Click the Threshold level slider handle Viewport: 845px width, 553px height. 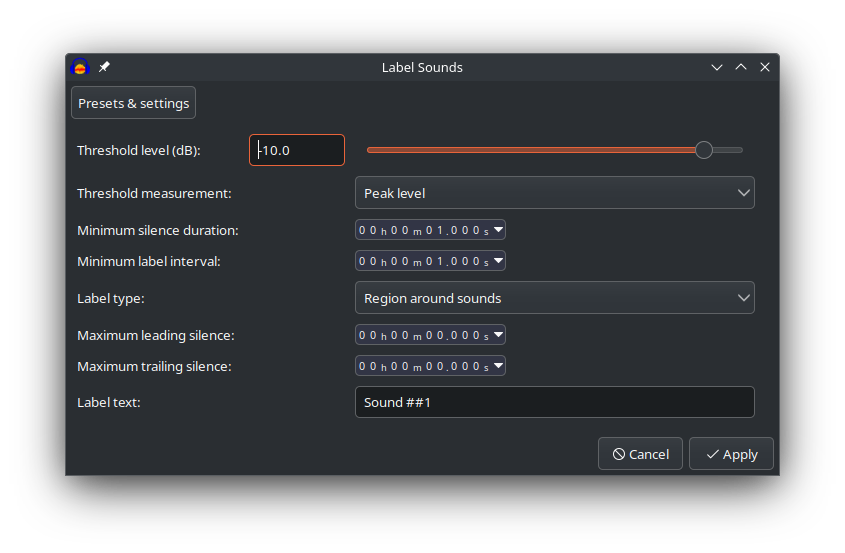[704, 150]
